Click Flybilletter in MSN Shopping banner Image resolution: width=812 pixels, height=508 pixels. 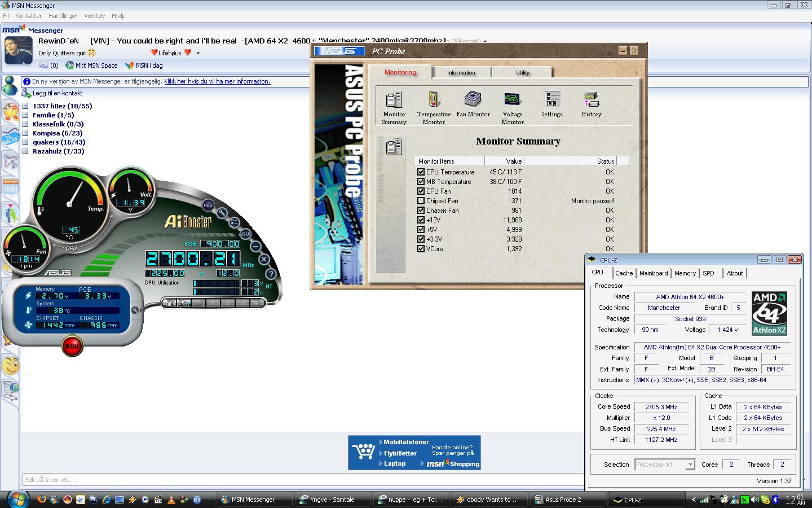click(400, 453)
